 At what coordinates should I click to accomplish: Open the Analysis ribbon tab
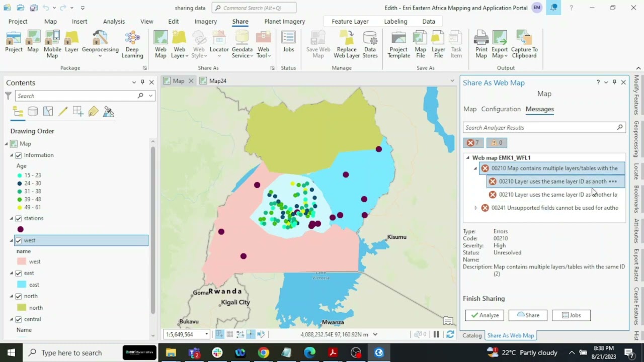[x=114, y=22]
